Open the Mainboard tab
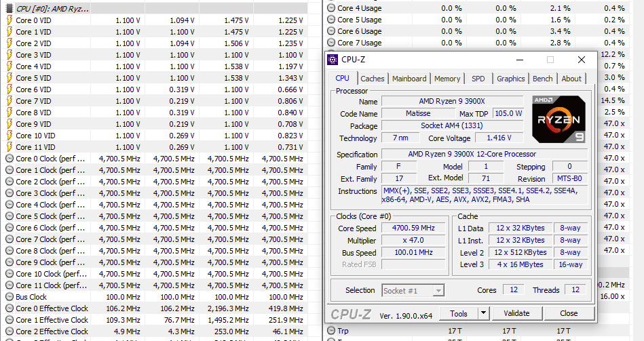 coord(409,79)
